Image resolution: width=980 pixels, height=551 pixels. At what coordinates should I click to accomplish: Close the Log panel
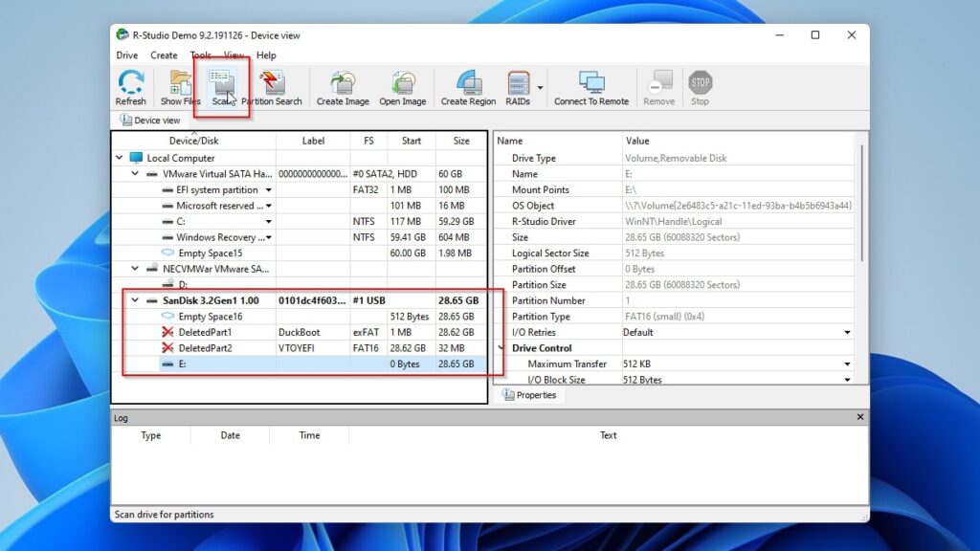(860, 417)
